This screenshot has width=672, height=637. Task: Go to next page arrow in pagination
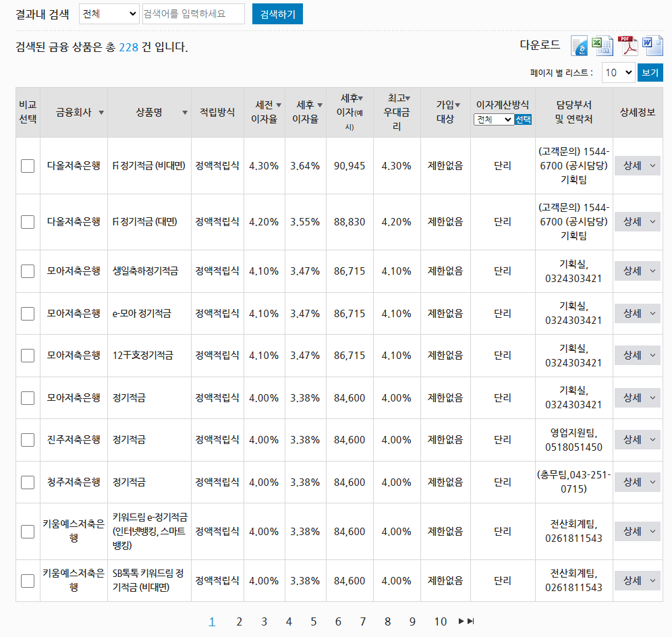click(x=461, y=621)
